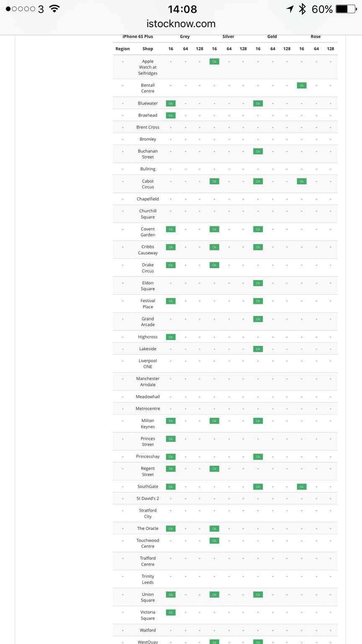This screenshot has height=644, width=362.
Task: Select the Shop column header
Action: 147,49
